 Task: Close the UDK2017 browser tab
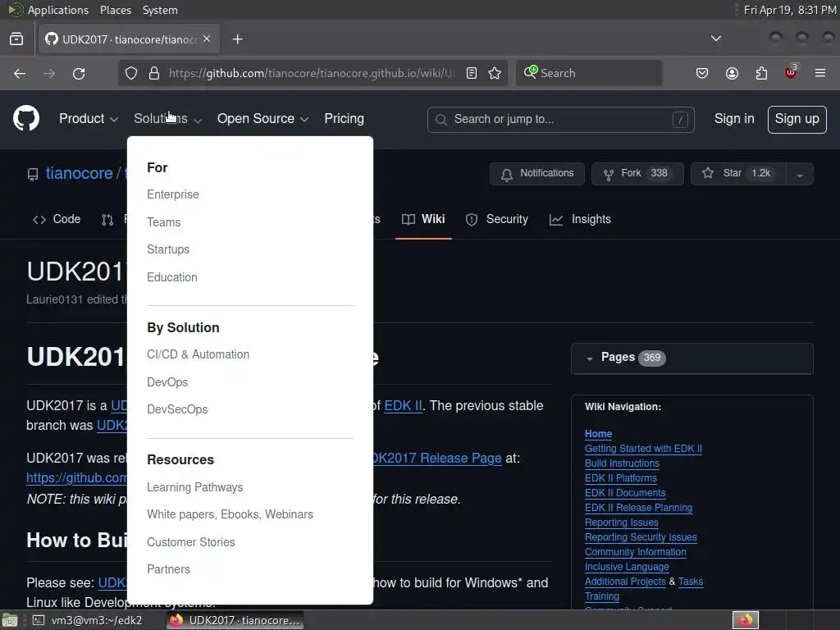pos(207,39)
